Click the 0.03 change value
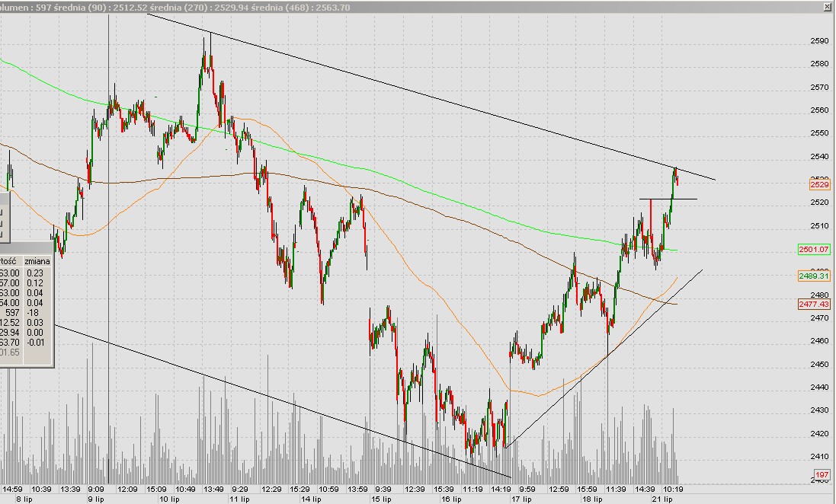836x504 pixels. 34,322
